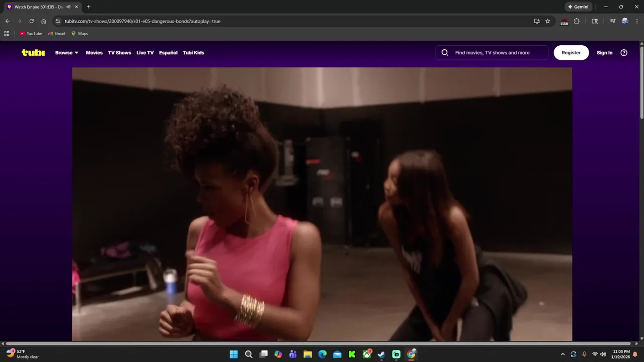
Task: Open the green K app on the taskbar
Action: point(352,354)
